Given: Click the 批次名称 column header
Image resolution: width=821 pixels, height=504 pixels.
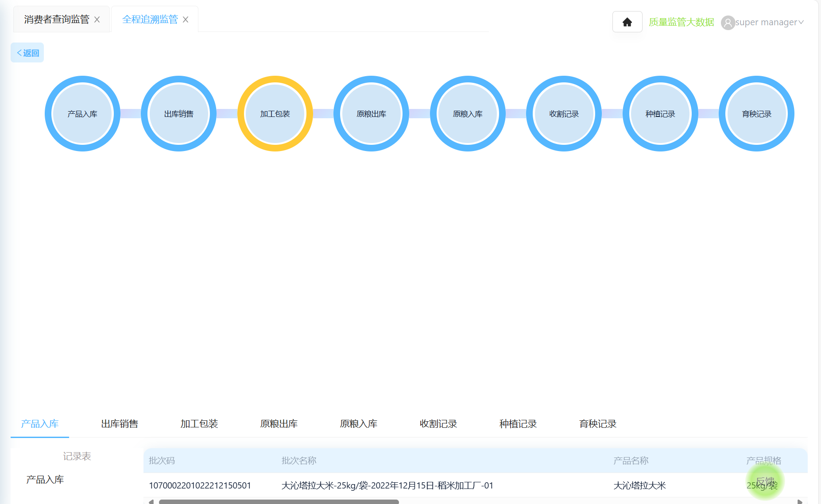Looking at the screenshot, I should click(299, 461).
